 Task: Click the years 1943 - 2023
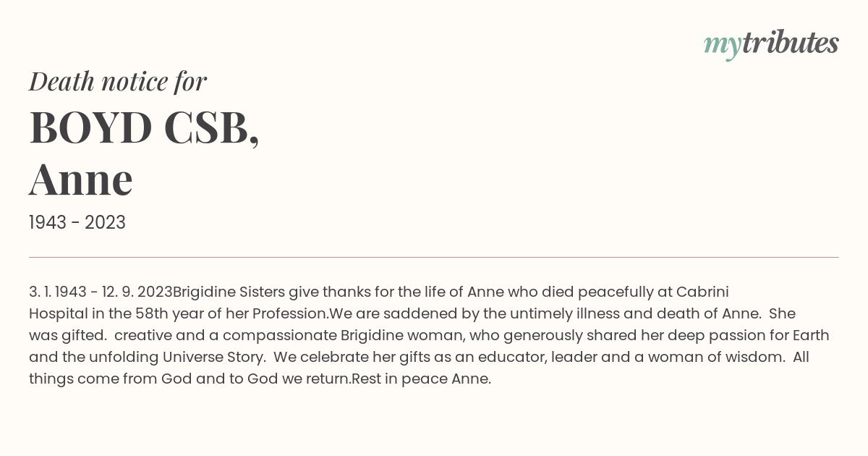[77, 222]
